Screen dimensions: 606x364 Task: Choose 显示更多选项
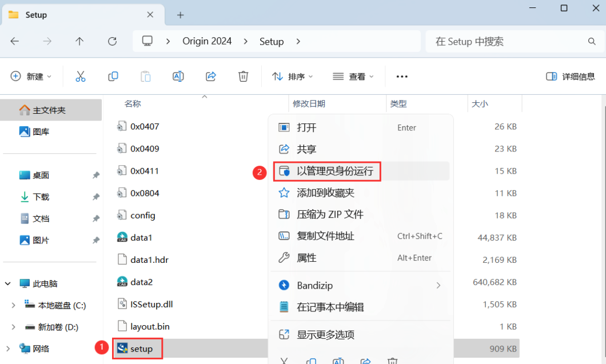click(361, 335)
